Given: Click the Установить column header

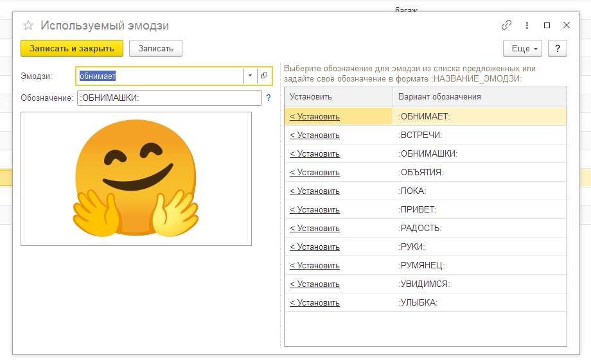Looking at the screenshot, I should click(x=339, y=97).
